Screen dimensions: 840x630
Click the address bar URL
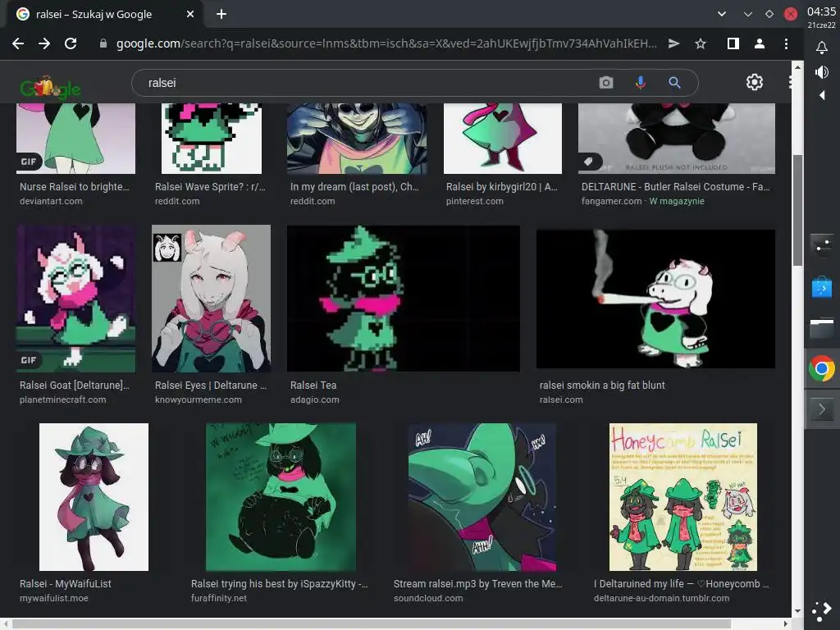[x=386, y=43]
